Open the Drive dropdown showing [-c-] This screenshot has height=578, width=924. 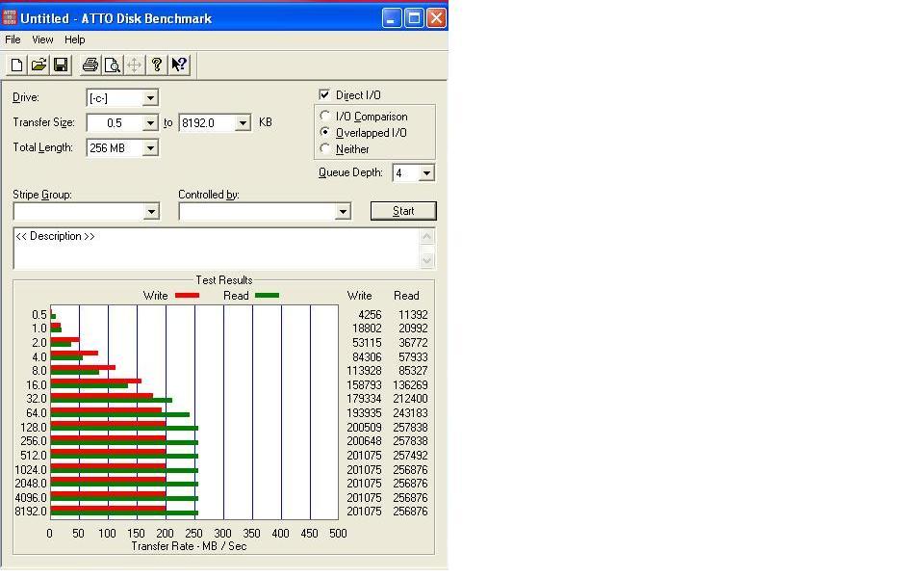pos(150,98)
